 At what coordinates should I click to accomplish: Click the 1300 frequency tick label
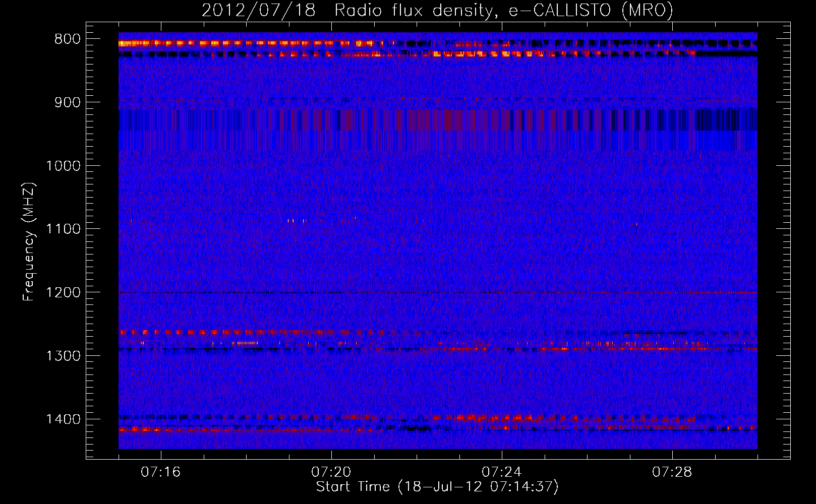(x=63, y=356)
